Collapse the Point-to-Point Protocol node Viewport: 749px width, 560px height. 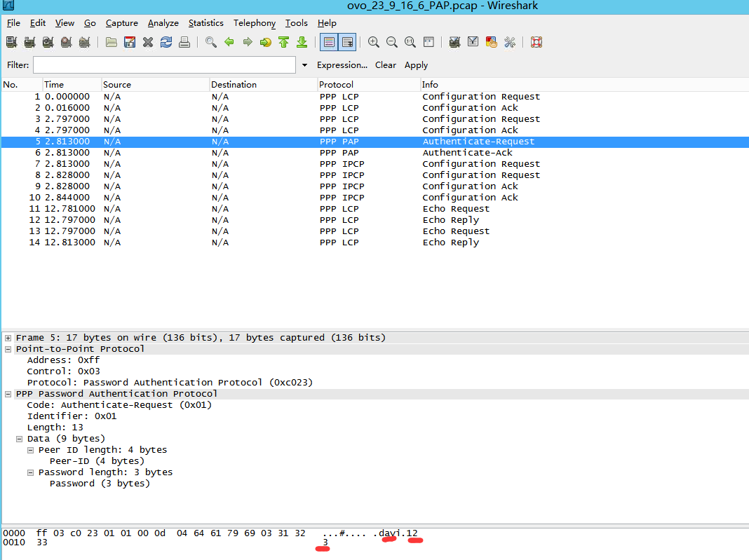click(8, 349)
